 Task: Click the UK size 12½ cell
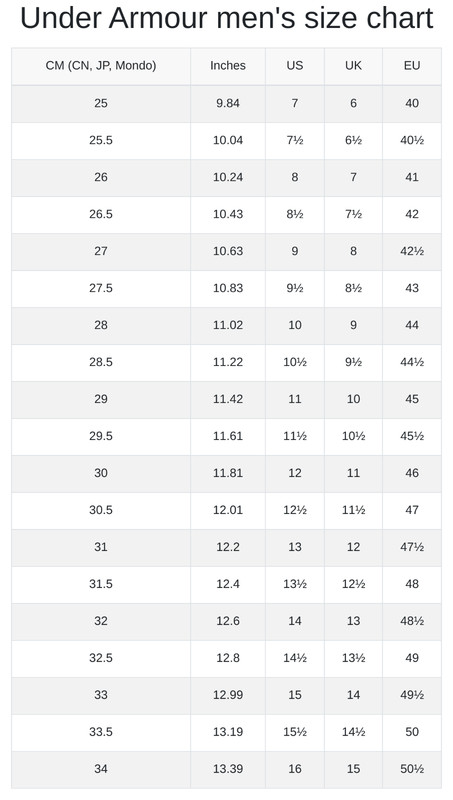tap(354, 584)
